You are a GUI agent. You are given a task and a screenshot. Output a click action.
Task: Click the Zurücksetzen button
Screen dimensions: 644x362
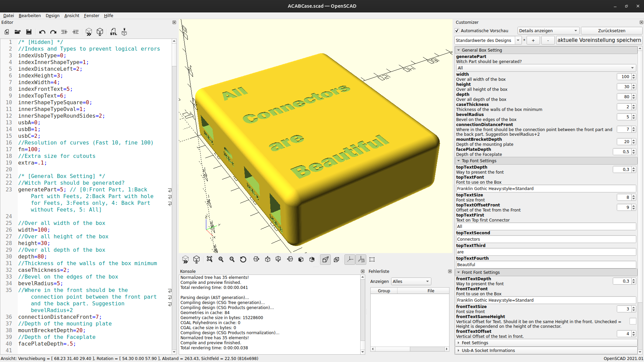611,31
